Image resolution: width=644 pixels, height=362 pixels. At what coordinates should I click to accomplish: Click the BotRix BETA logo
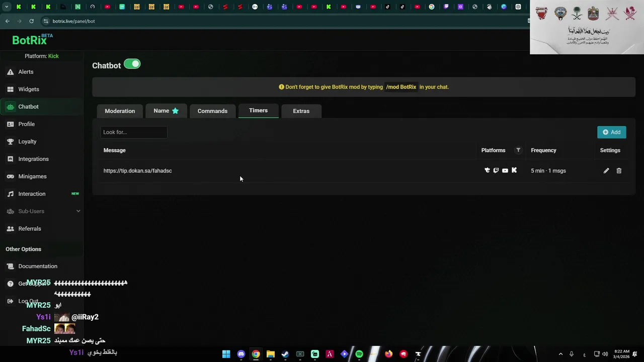click(x=32, y=40)
